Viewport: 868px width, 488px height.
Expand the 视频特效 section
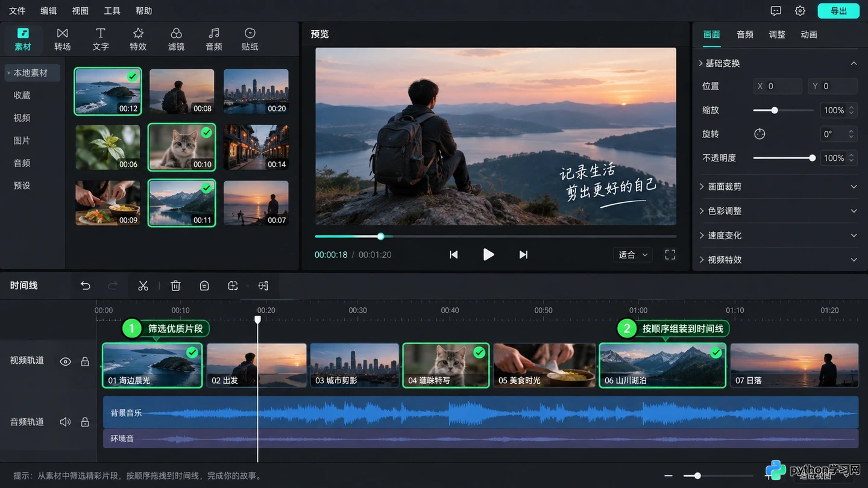(x=778, y=260)
